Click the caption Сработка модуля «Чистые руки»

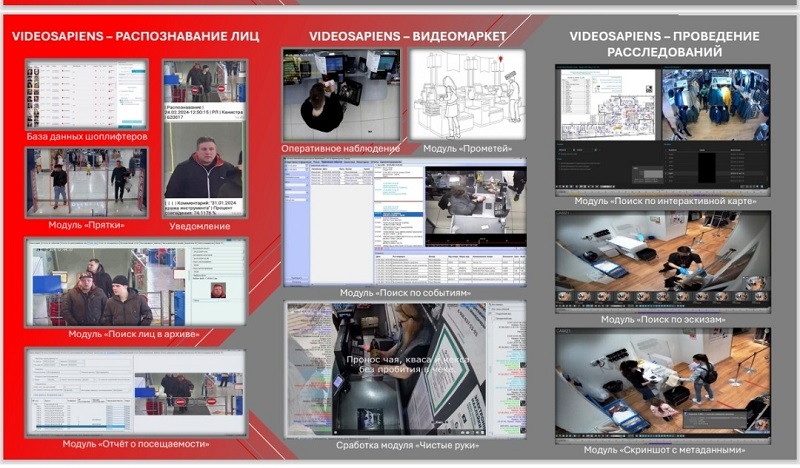(x=407, y=446)
